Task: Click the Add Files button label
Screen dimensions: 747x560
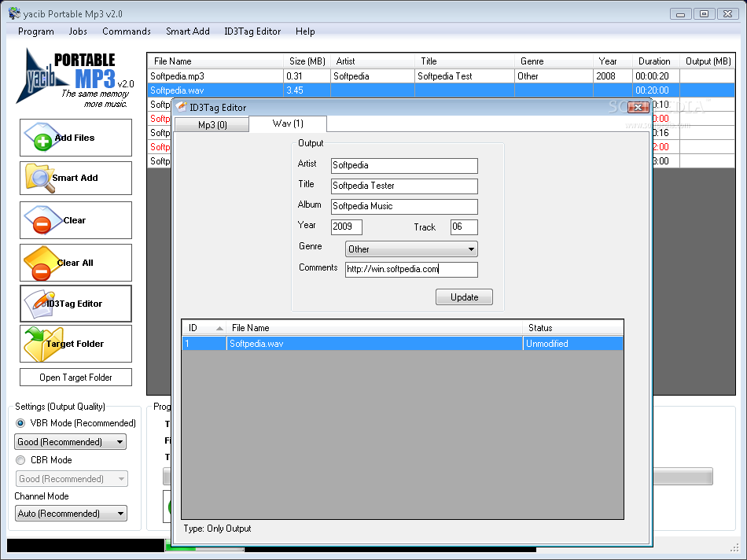Action: (x=75, y=138)
